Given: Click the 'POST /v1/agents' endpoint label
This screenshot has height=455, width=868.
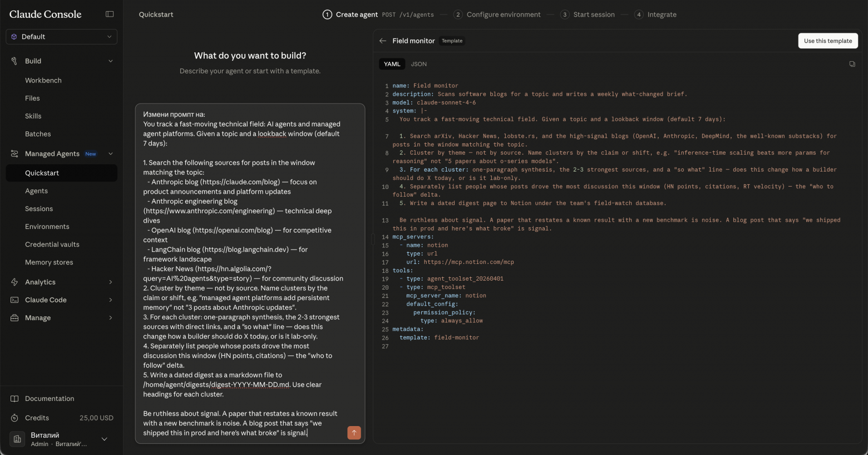Looking at the screenshot, I should coord(408,14).
